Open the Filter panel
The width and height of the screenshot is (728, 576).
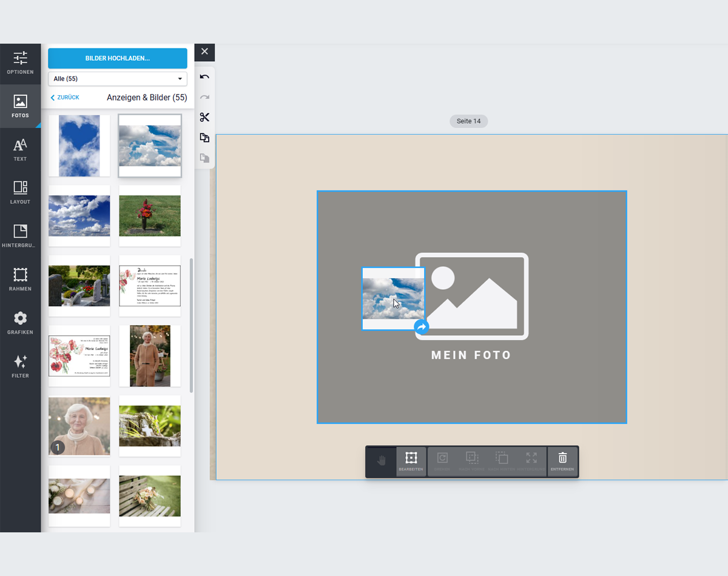pos(20,367)
